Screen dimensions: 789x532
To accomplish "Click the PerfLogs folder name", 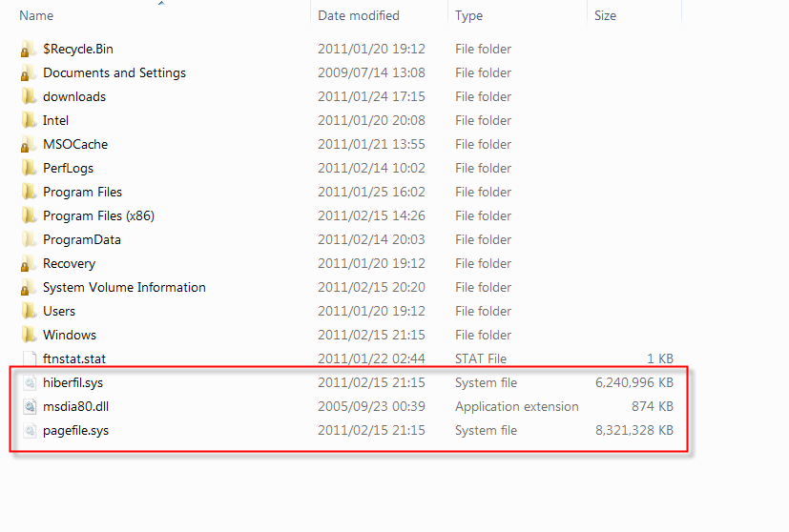I will point(68,168).
